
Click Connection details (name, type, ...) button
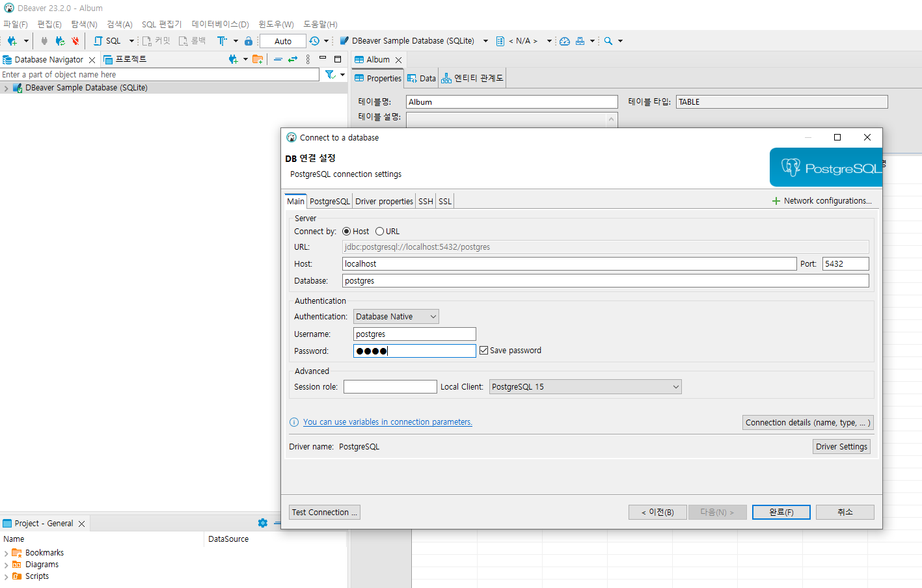tap(807, 423)
